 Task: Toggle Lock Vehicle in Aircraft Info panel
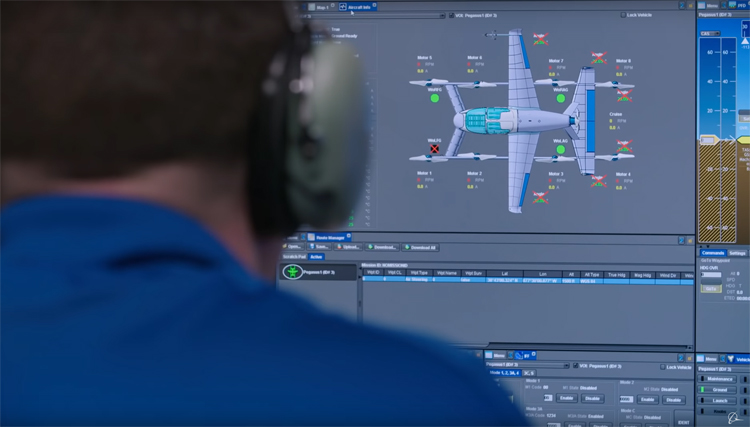point(623,15)
